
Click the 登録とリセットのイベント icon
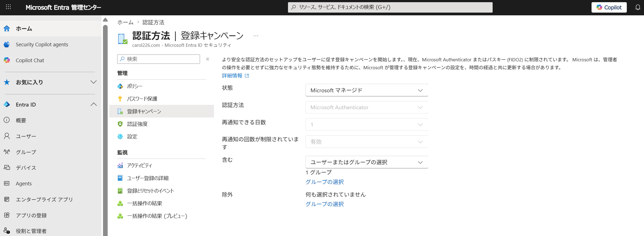click(x=120, y=191)
